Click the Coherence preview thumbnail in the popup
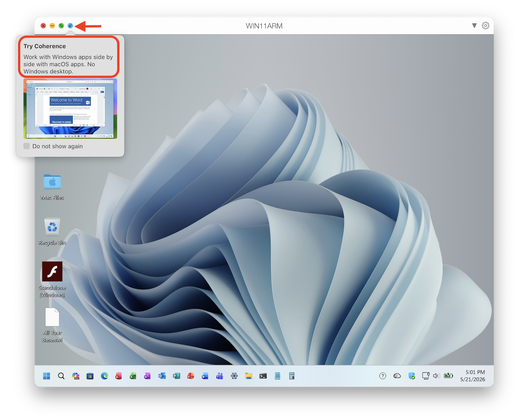Viewport: 519px width, 420px height. pos(70,109)
